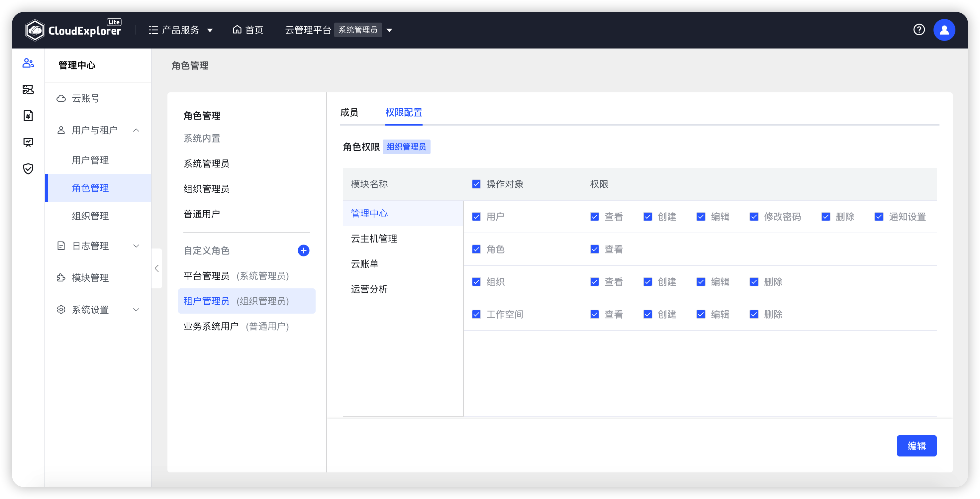This screenshot has width=980, height=499.
Task: Toggle the 用户 object checkbox
Action: (x=476, y=217)
